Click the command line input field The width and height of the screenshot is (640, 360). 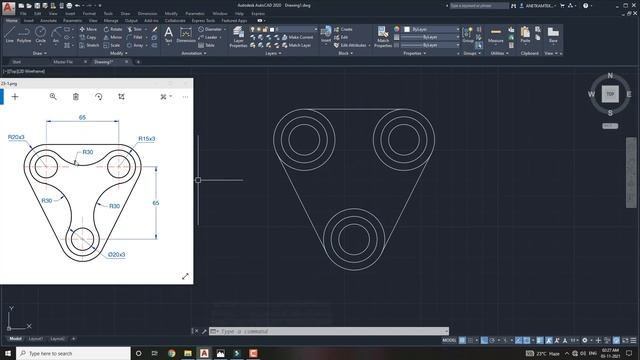point(329,331)
